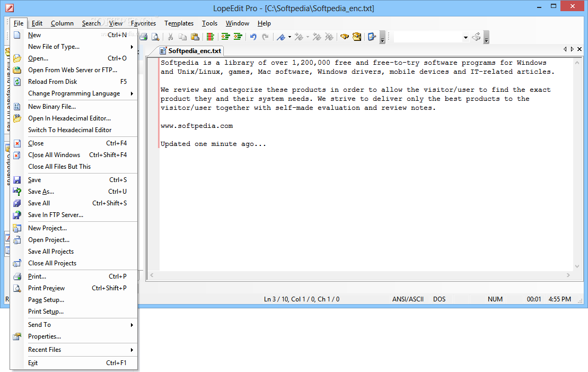Click the editor vertical scrollbar down arrow
This screenshot has width=588, height=372.
(x=577, y=266)
